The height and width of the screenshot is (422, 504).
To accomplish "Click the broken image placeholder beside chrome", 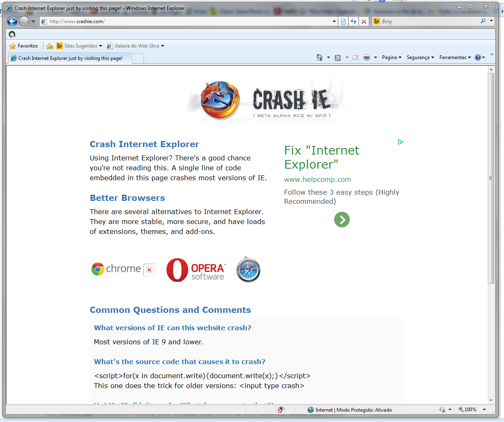I will [149, 270].
